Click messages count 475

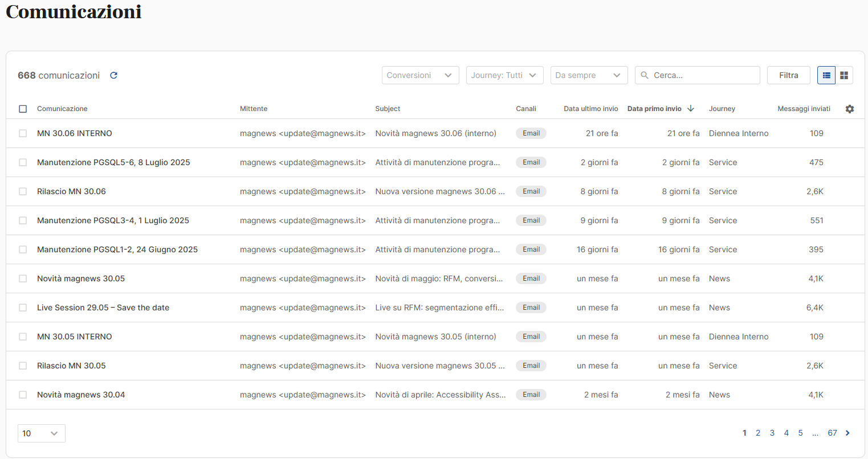[816, 162]
